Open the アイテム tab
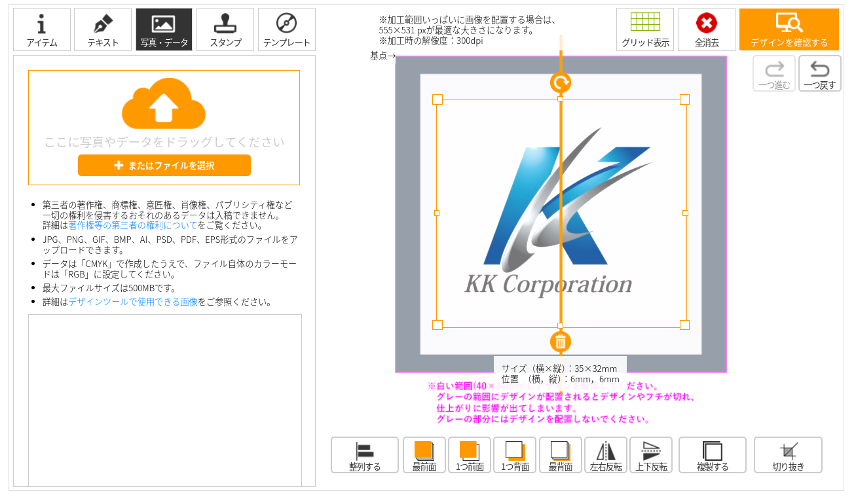 pos(42,29)
